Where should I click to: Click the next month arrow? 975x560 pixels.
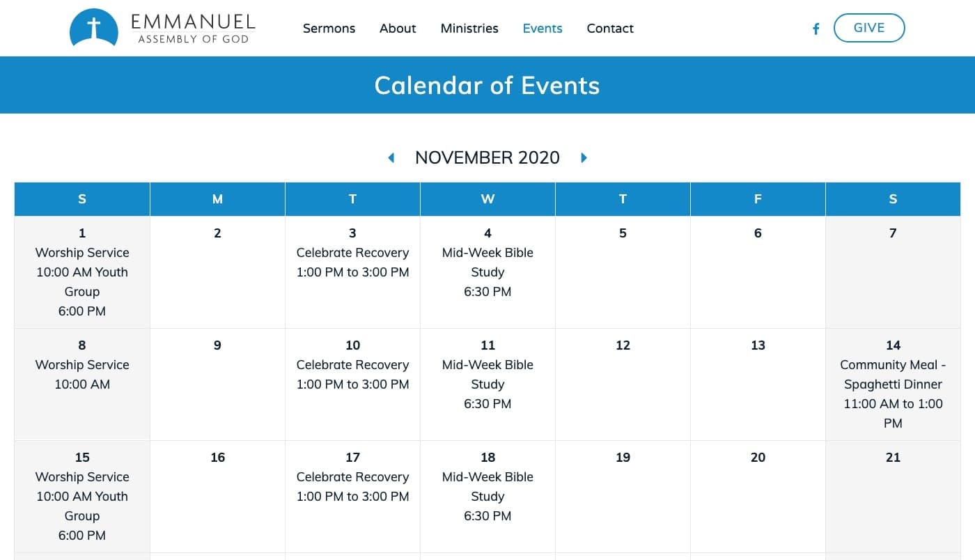coord(584,157)
